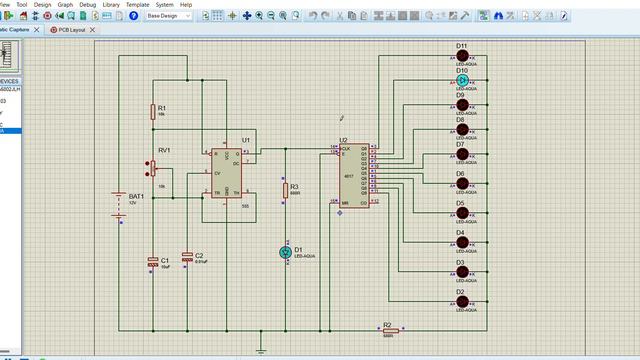The height and width of the screenshot is (360, 640).
Task: Click the Block Delete icon
Action: pos(414,16)
